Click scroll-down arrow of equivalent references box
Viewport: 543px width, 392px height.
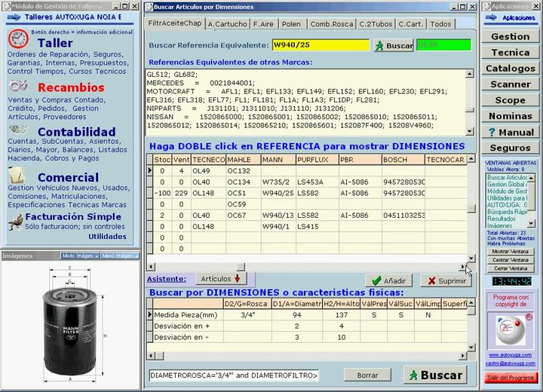click(x=470, y=131)
